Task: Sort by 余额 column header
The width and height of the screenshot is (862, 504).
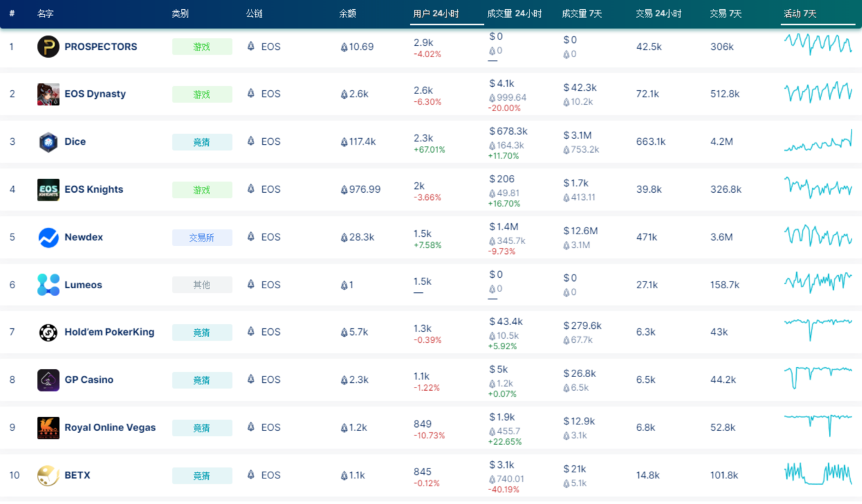Action: 348,14
